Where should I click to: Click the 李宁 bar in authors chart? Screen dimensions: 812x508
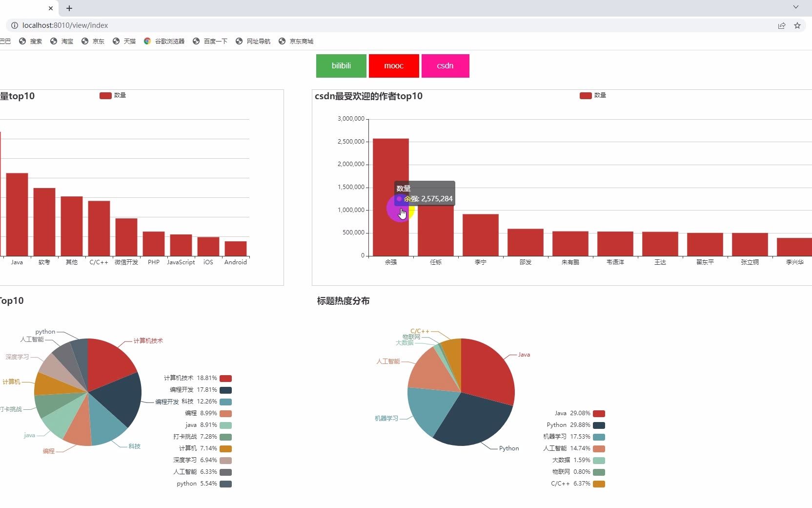(x=481, y=235)
